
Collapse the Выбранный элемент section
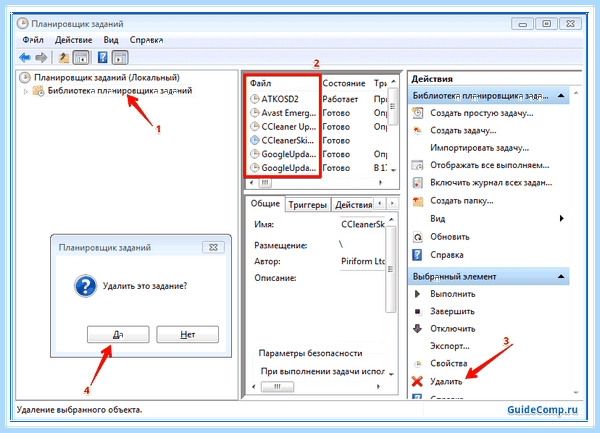pos(561,276)
